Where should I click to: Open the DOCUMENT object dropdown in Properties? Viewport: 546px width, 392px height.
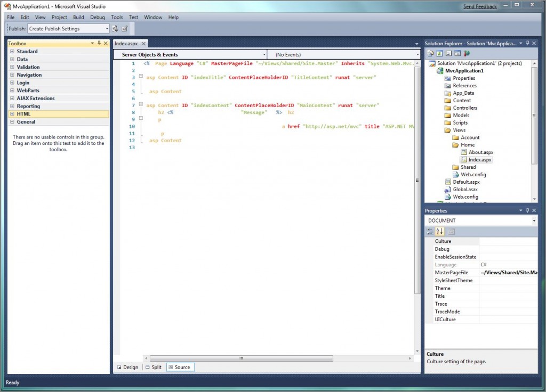[481, 220]
